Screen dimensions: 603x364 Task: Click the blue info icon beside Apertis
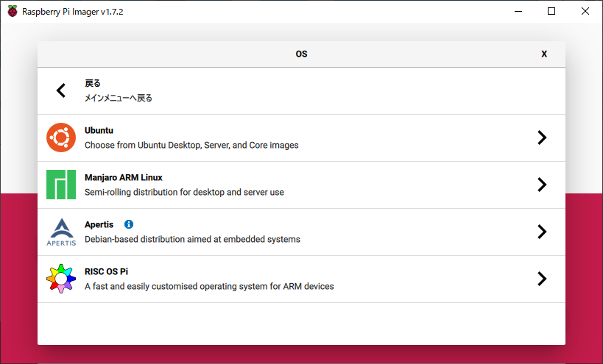(x=129, y=224)
